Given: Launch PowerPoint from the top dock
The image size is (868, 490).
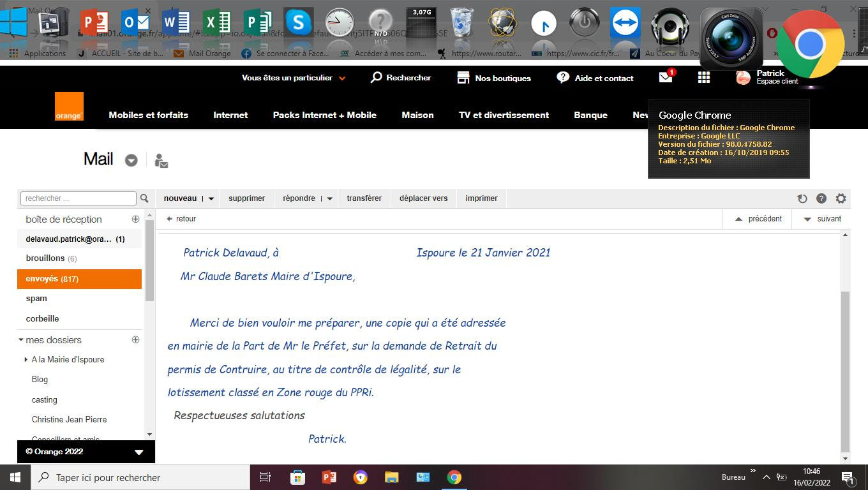Looking at the screenshot, I should click(x=94, y=23).
